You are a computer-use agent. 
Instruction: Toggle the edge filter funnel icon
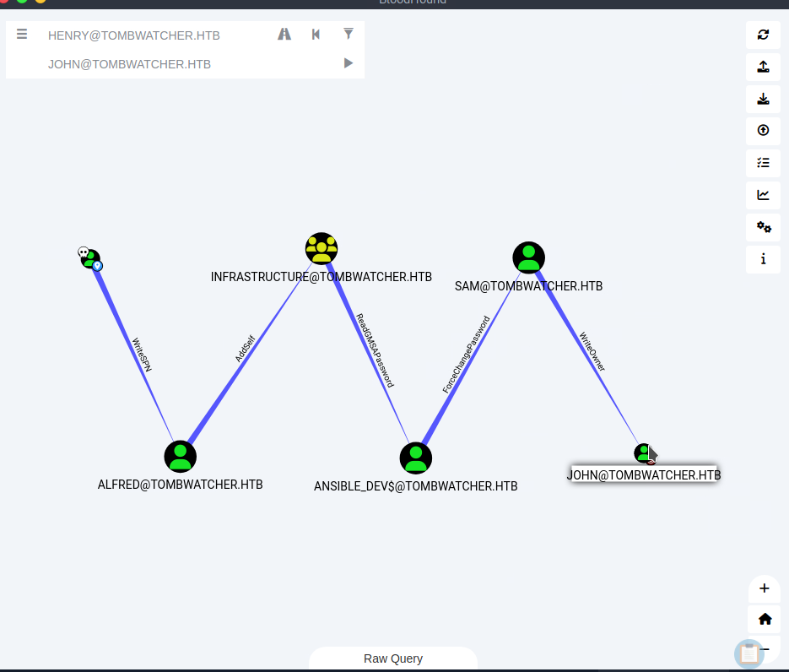coord(348,35)
